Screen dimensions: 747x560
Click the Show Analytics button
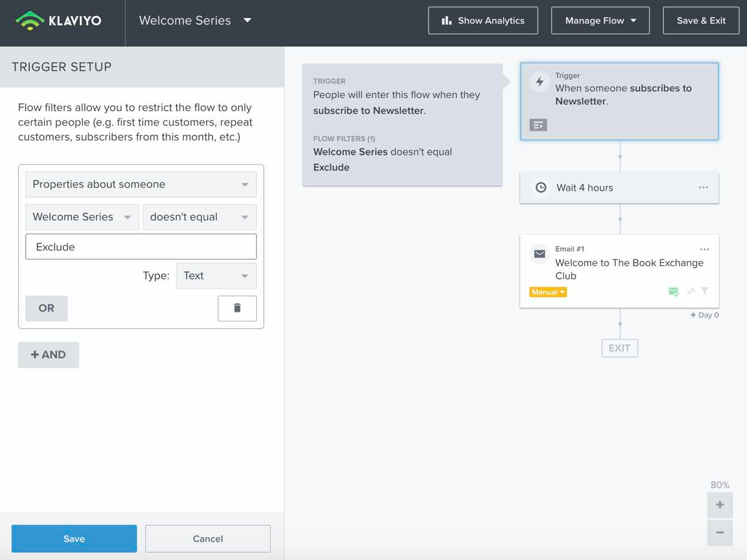click(x=483, y=21)
